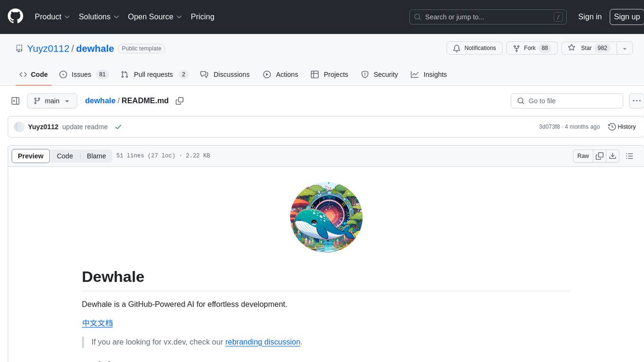This screenshot has height=362, width=644.
Task: Copy raw file contents
Action: click(x=599, y=156)
